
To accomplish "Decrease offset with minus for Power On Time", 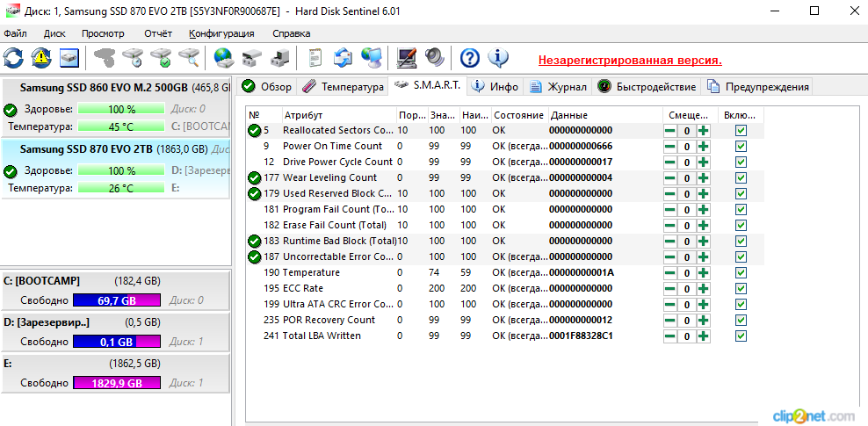I will point(669,147).
